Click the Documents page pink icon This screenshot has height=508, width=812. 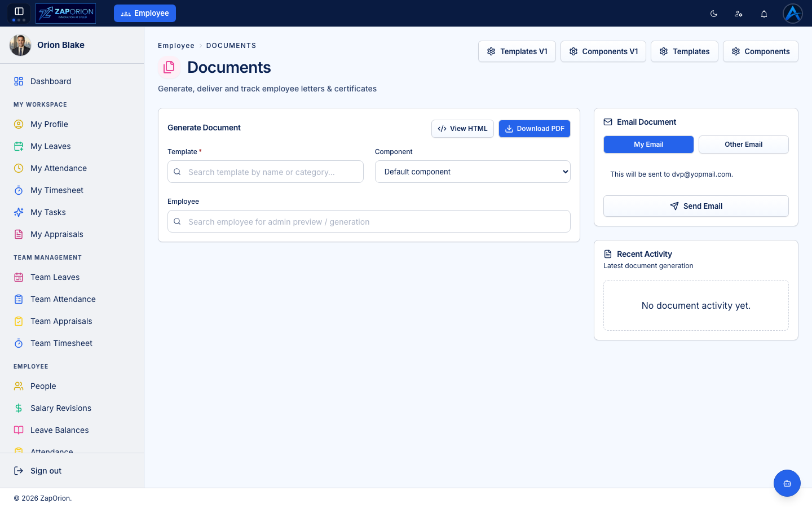click(169, 67)
